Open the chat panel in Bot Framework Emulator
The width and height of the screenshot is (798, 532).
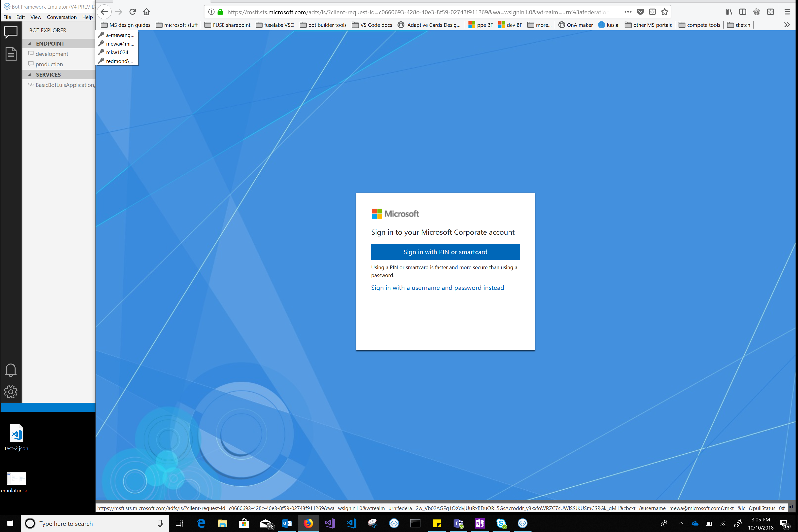pos(11,32)
